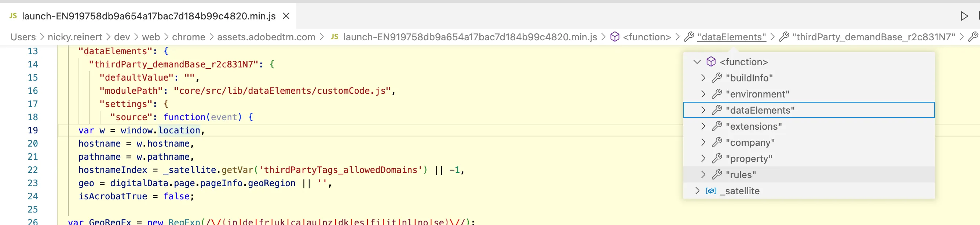980x225 pixels.
Task: Collapse the <function> tree node
Action: 697,62
